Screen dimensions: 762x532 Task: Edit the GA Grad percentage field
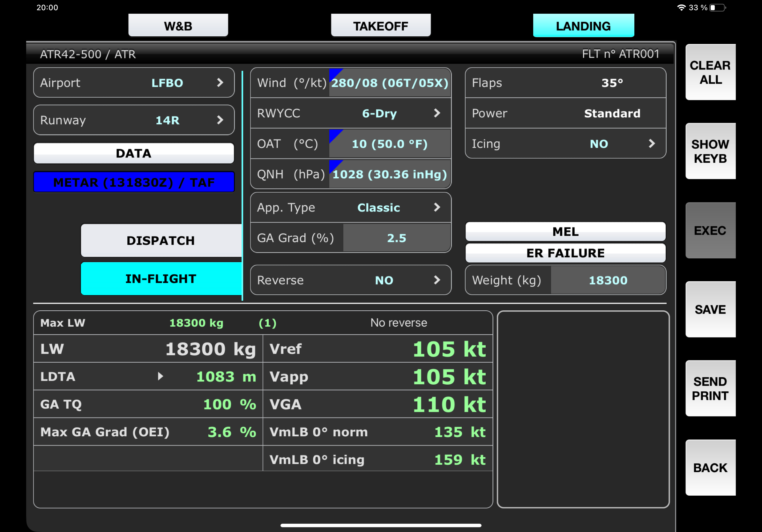click(x=397, y=238)
